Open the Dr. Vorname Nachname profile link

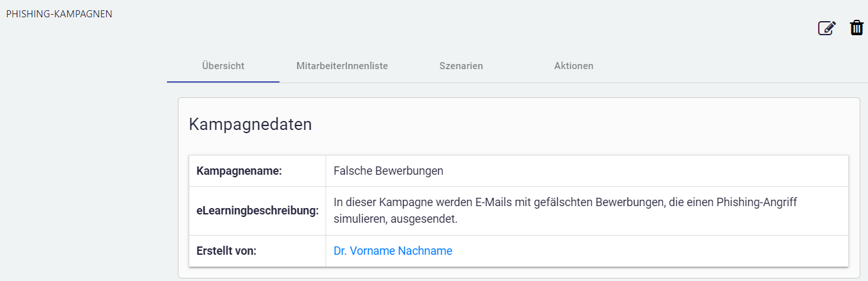click(x=393, y=251)
